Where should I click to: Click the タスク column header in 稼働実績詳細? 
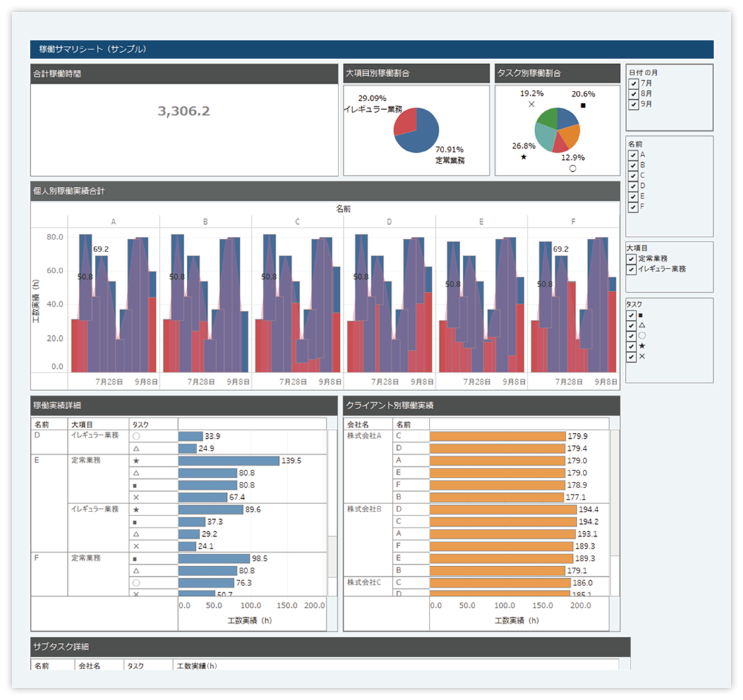[x=140, y=425]
